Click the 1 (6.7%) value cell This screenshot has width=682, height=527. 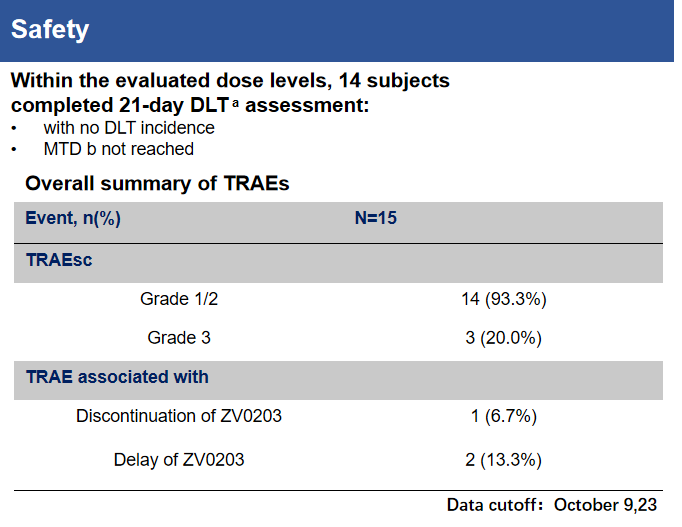pyautogui.click(x=504, y=416)
